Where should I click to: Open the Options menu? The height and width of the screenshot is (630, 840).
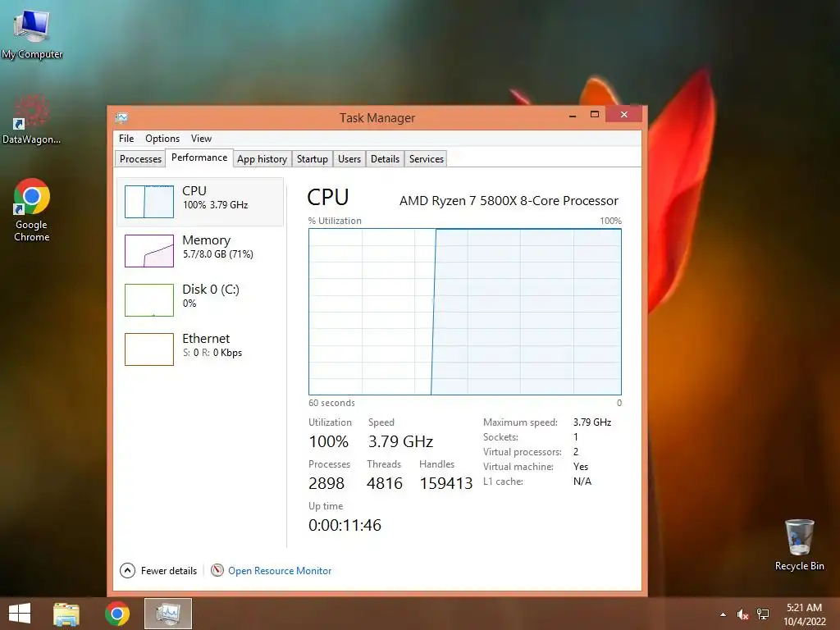[x=162, y=138]
